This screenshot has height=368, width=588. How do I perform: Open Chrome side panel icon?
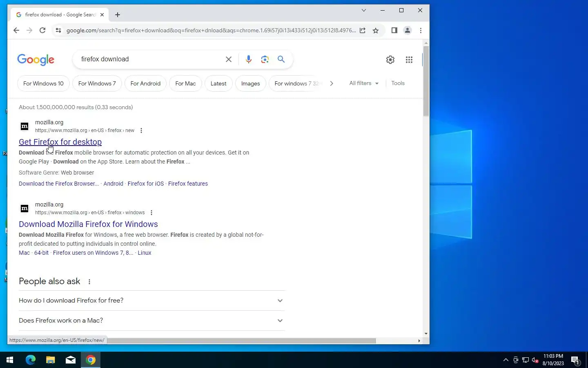(x=394, y=30)
